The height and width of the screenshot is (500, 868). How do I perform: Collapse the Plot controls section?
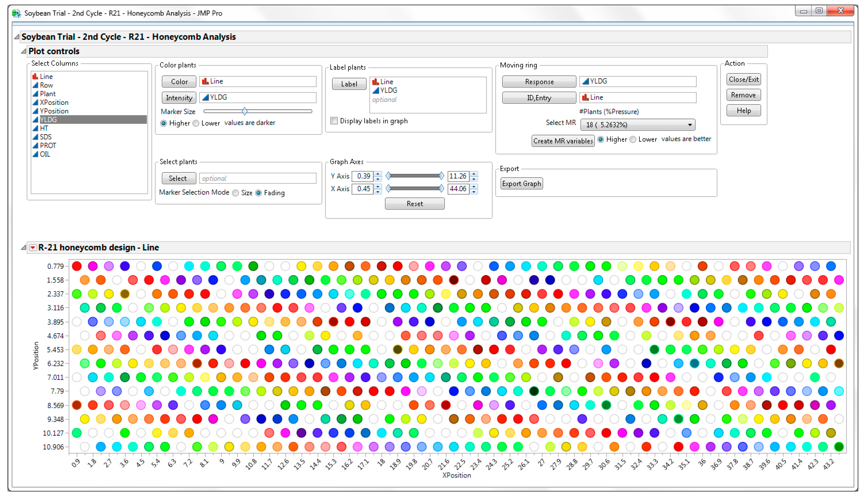pyautogui.click(x=24, y=51)
